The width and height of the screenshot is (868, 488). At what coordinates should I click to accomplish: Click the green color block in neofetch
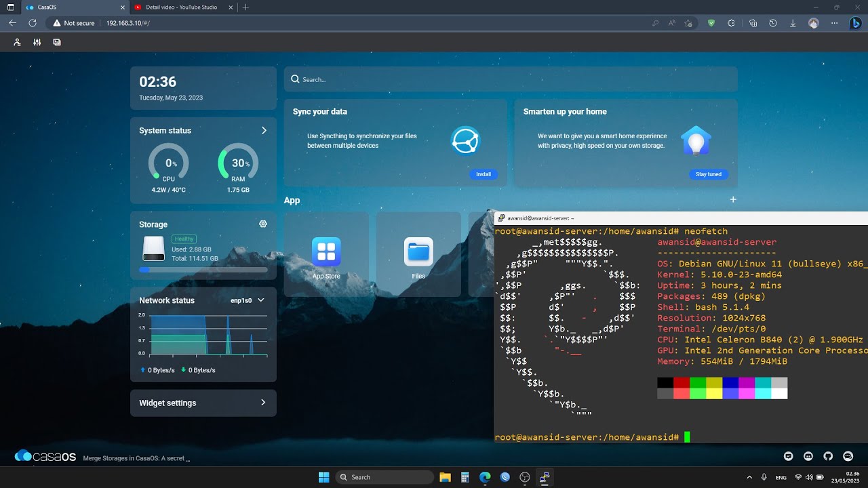698,383
